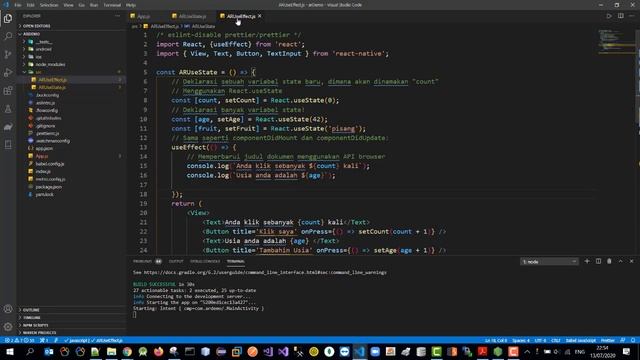Split the editor with the split icon
The width and height of the screenshot is (640, 360).
click(x=620, y=16)
